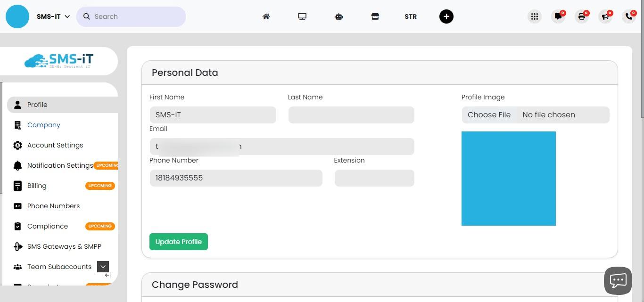
Task: Open Account Settings in sidebar
Action: [x=55, y=145]
